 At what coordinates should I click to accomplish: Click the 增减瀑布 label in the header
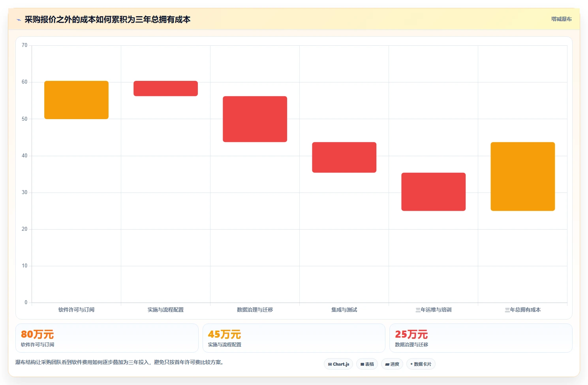point(561,19)
